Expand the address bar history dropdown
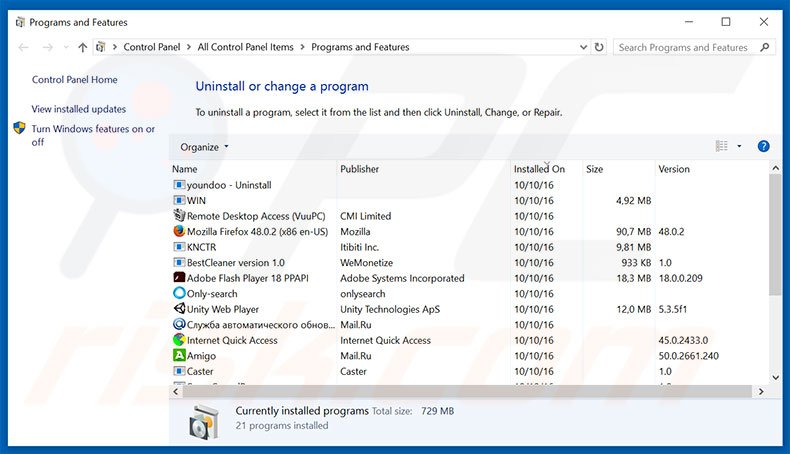The height and width of the screenshot is (454, 790). click(x=583, y=47)
